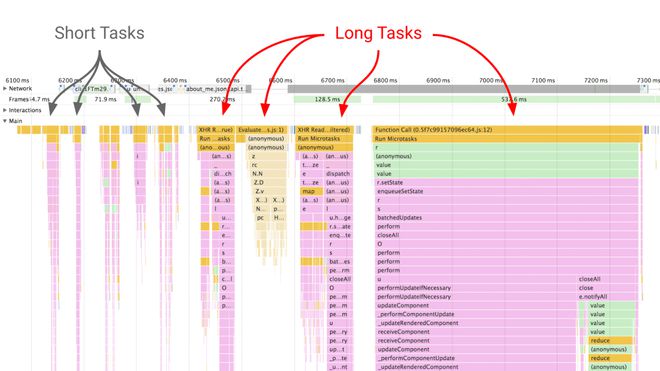Click the rc function entry
660x371 pixels.
tap(268, 165)
